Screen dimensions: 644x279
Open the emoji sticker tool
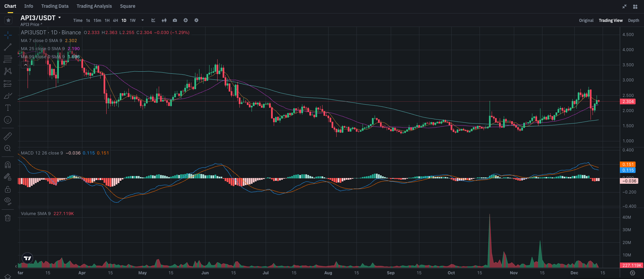(x=8, y=120)
